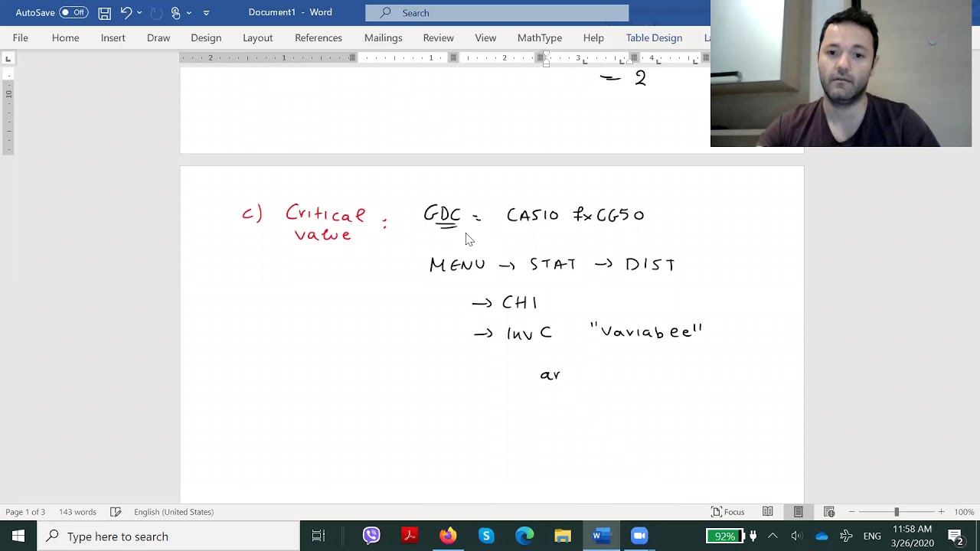Open the Touch/Mouse Mode dropdown arrow
Screen dimensions: 980x551
[x=189, y=13]
